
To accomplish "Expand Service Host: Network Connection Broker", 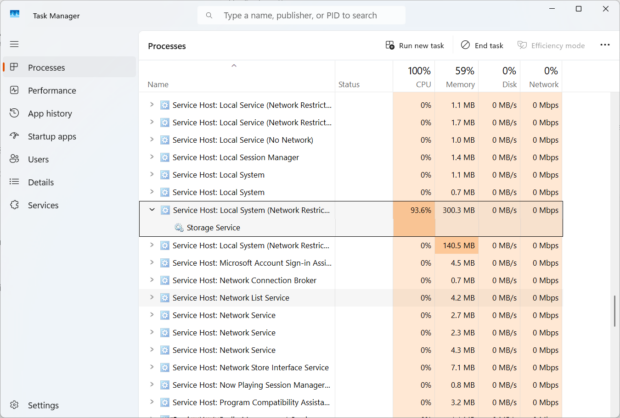I will pos(151,280).
